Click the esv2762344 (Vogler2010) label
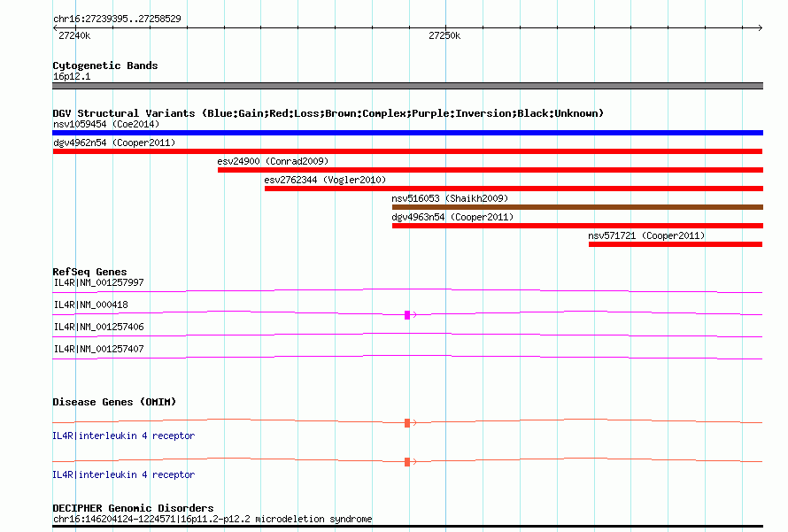788x532 pixels. pyautogui.click(x=325, y=180)
